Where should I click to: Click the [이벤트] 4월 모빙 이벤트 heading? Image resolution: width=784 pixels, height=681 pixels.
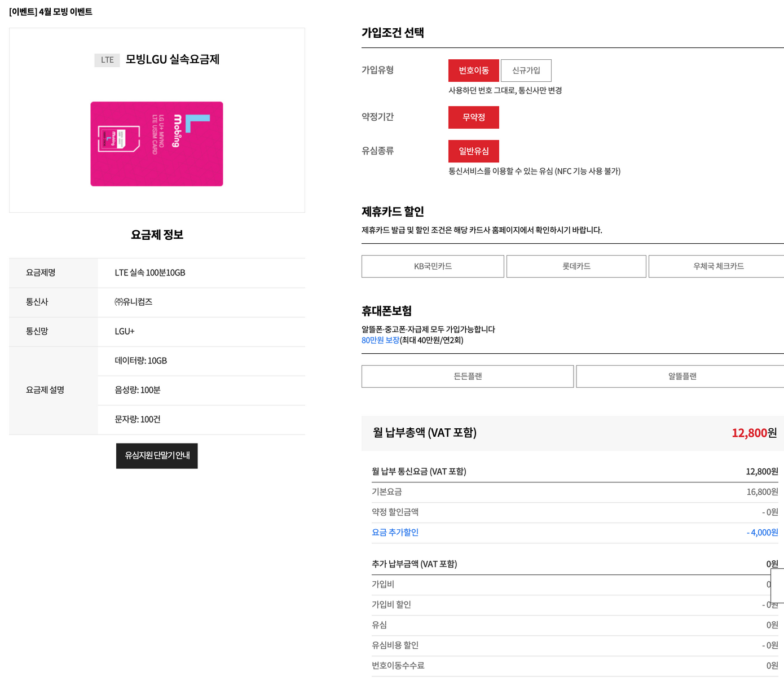(51, 11)
